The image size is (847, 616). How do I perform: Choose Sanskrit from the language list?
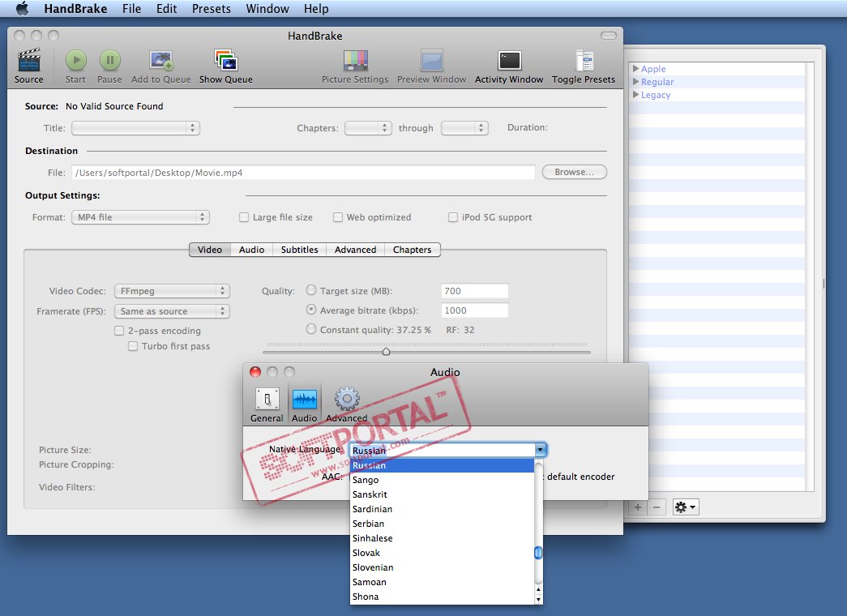pos(442,494)
